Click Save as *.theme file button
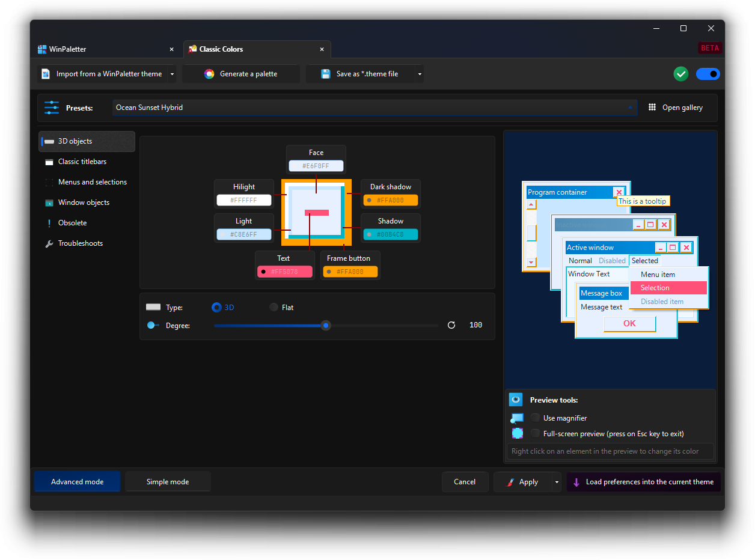The image size is (755, 560). (361, 74)
